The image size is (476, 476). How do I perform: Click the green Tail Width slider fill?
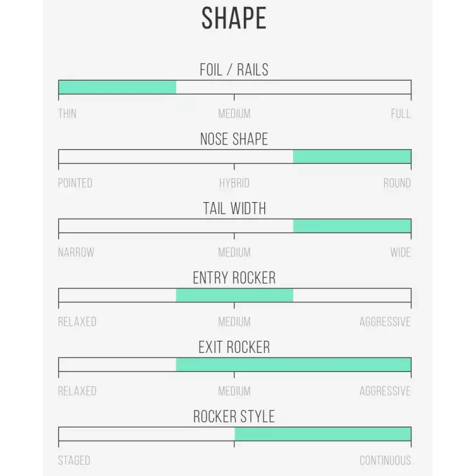coord(352,226)
